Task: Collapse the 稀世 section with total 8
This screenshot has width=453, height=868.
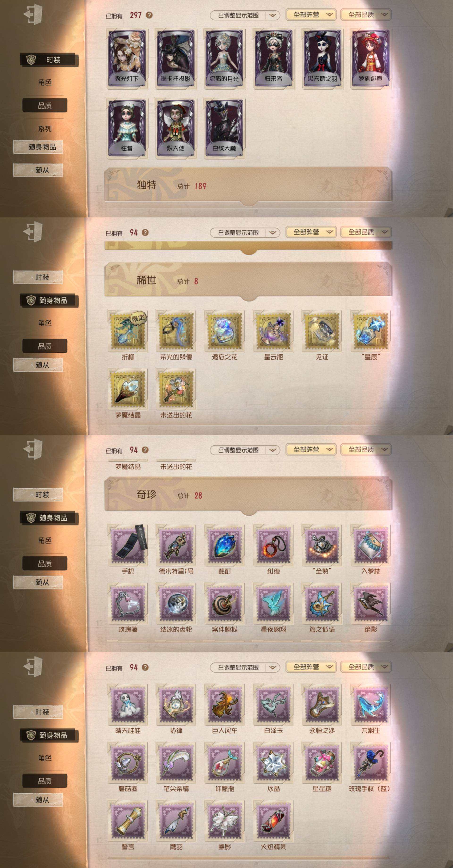Action: (248, 281)
